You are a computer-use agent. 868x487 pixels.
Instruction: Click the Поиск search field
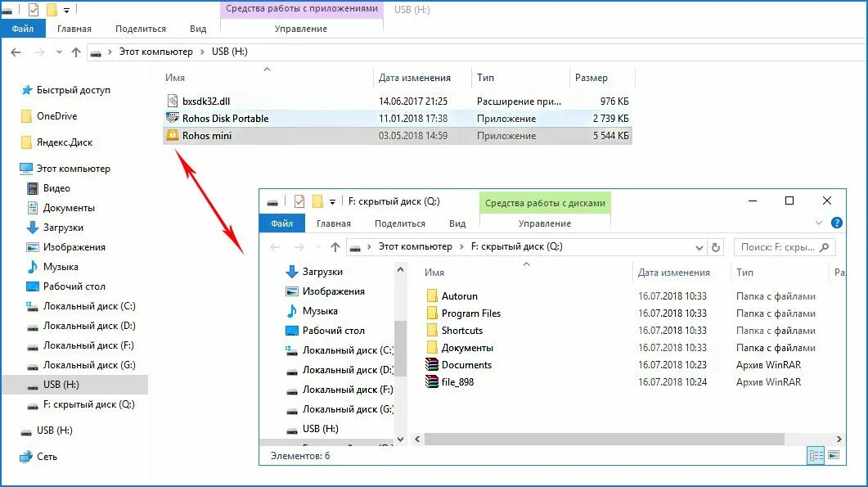(785, 247)
